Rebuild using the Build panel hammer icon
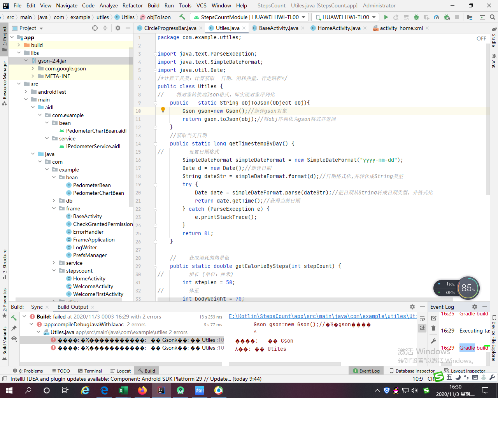 pyautogui.click(x=14, y=318)
